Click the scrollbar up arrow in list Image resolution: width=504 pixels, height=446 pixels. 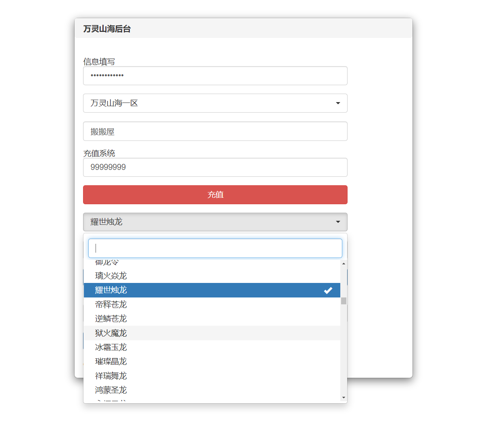point(344,264)
